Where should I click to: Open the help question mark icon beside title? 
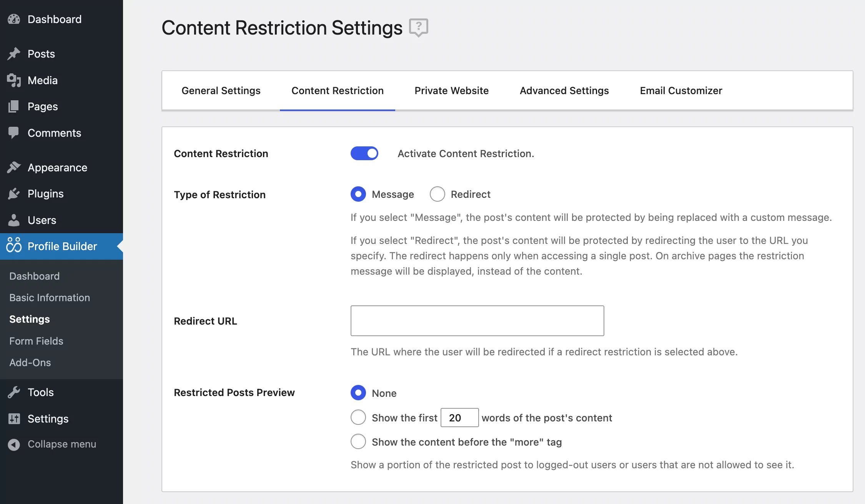(x=419, y=28)
